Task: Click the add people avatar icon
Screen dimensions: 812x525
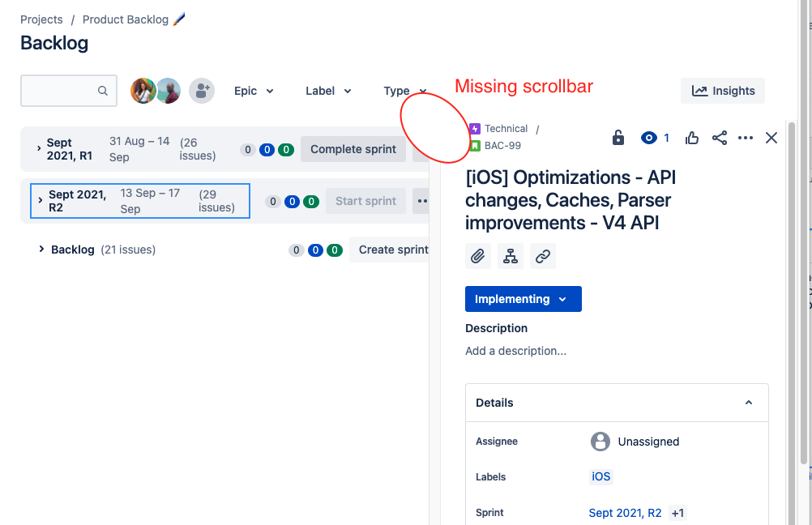Action: tap(202, 91)
